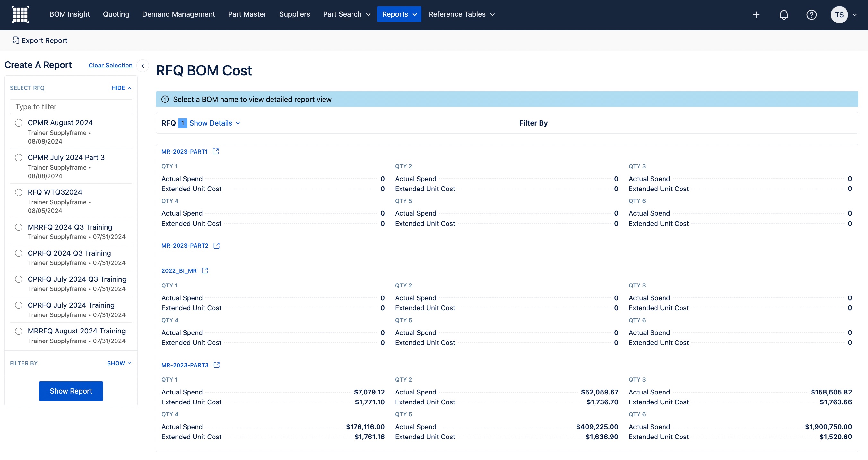Open MR-2023-PART3 external link icon
Image resolution: width=868 pixels, height=460 pixels.
tap(217, 365)
